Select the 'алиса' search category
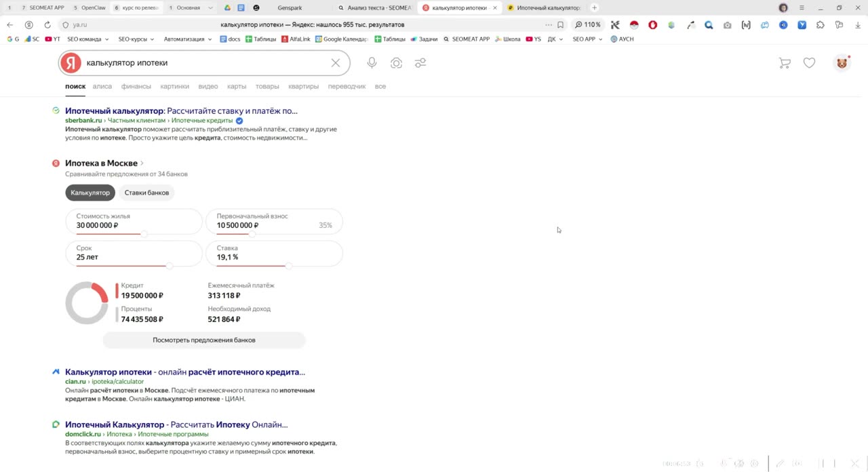The width and height of the screenshot is (868, 472). 102,86
